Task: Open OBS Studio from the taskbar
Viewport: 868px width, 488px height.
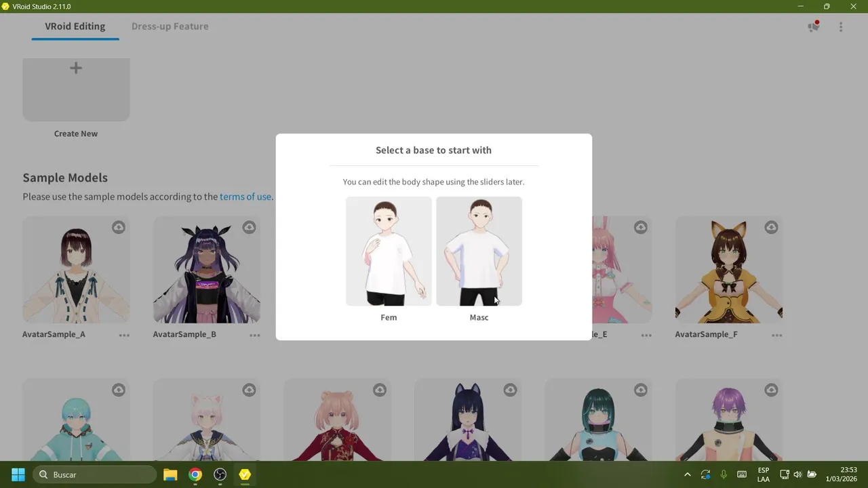Action: 220,474
